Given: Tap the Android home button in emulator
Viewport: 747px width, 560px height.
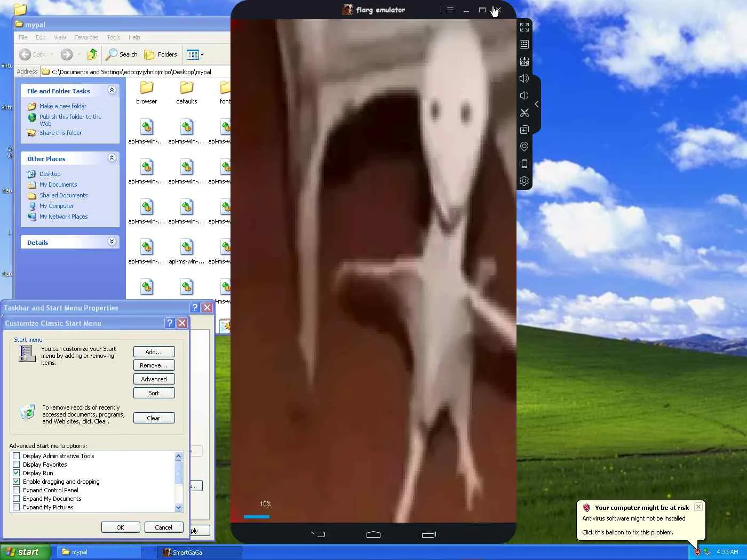Looking at the screenshot, I should [x=373, y=534].
